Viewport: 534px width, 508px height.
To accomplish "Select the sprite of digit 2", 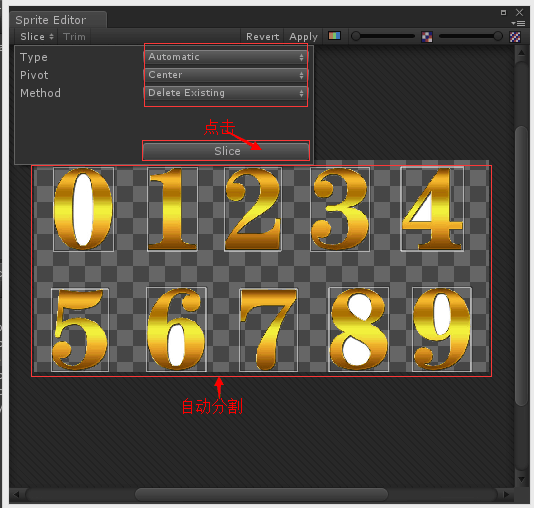I will click(x=253, y=209).
